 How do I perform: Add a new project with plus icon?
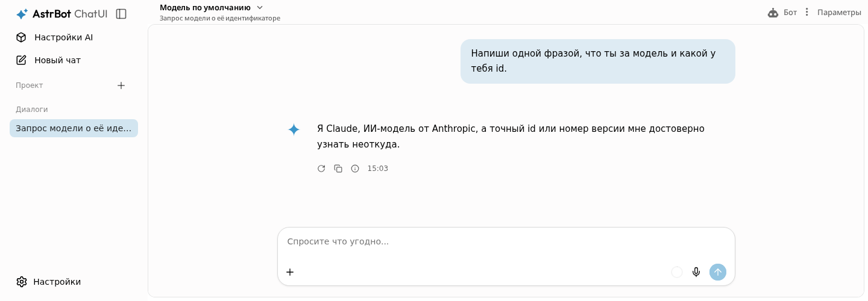pos(121,85)
